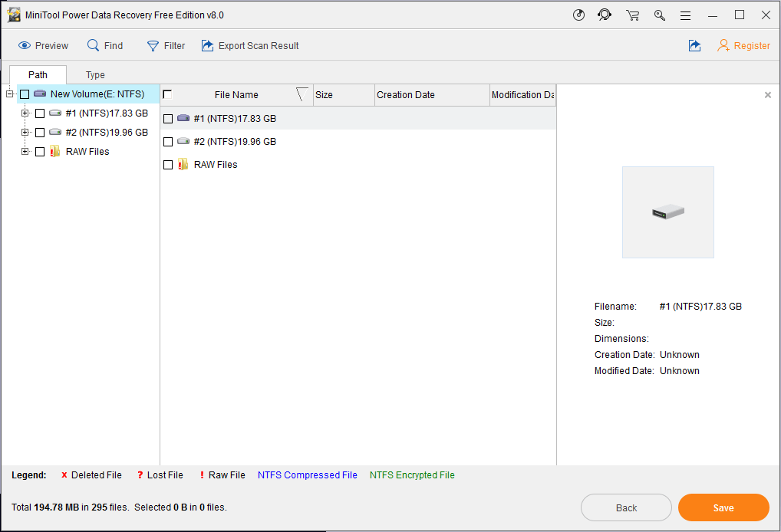Check the New Volume(E: NTFS) checkbox

coord(25,94)
